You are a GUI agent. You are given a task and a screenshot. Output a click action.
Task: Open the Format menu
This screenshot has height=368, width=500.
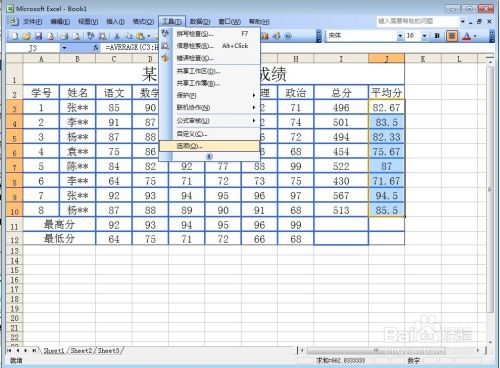(x=143, y=21)
